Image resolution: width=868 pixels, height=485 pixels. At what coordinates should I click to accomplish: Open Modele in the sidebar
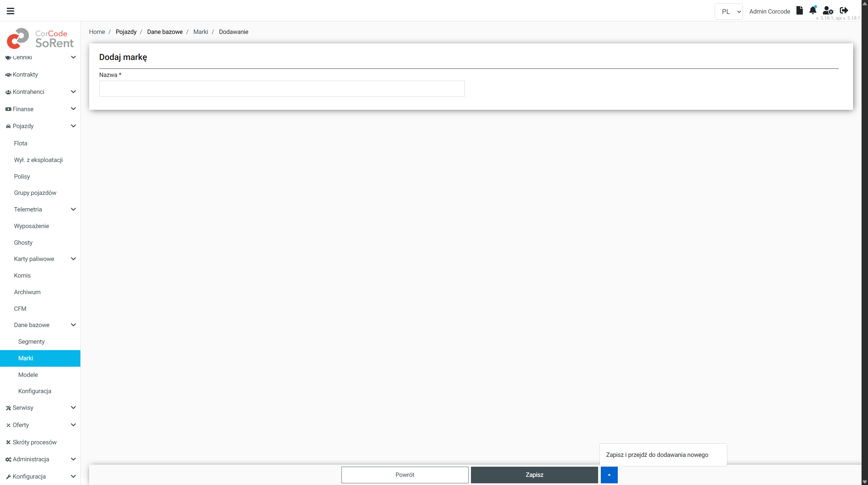(28, 375)
